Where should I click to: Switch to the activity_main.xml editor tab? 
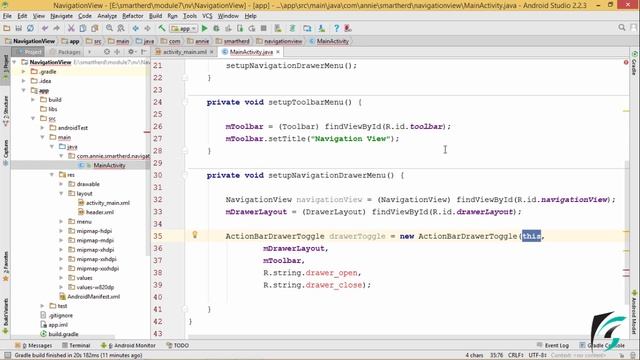[x=184, y=52]
